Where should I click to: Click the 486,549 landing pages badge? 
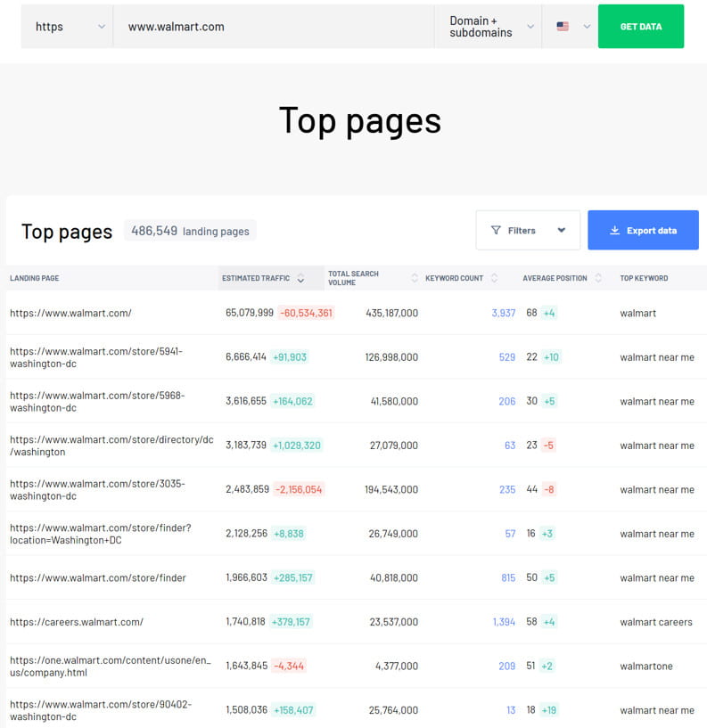pos(190,231)
